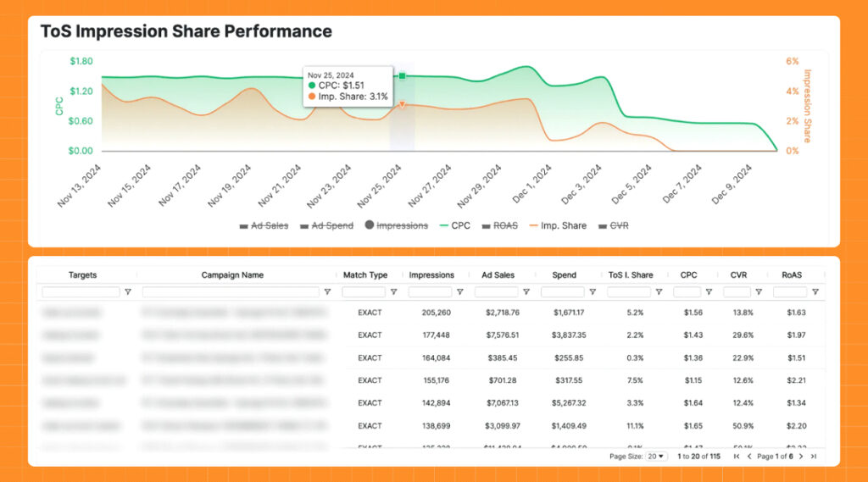Click the Campaign Name filter funnel icon
The height and width of the screenshot is (482, 868).
[x=327, y=291]
